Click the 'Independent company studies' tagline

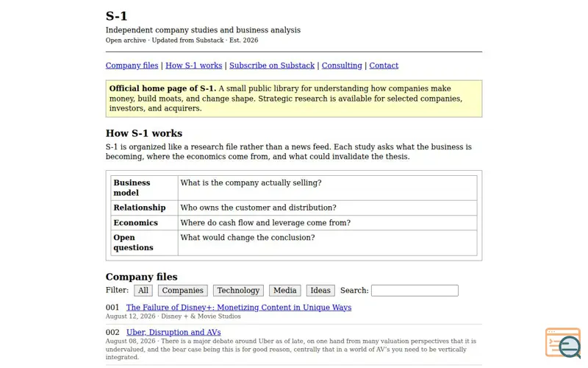[203, 30]
